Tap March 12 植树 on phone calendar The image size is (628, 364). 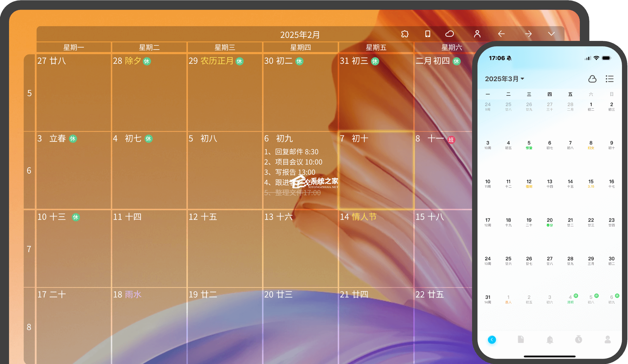click(529, 184)
